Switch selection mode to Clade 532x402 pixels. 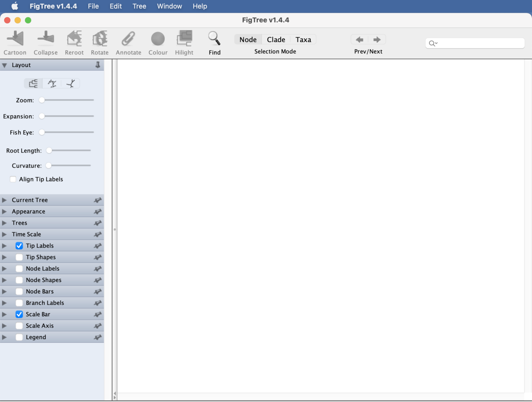click(x=276, y=39)
